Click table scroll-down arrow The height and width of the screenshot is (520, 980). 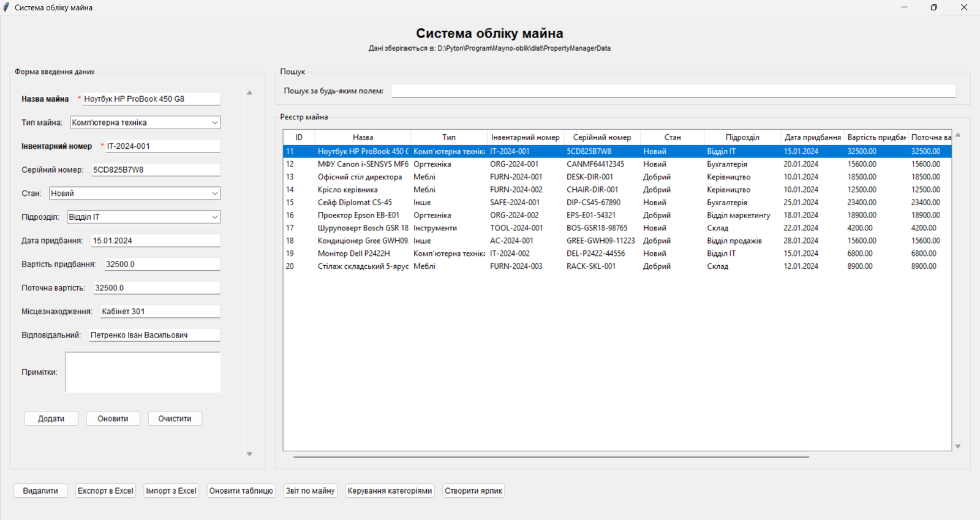958,447
